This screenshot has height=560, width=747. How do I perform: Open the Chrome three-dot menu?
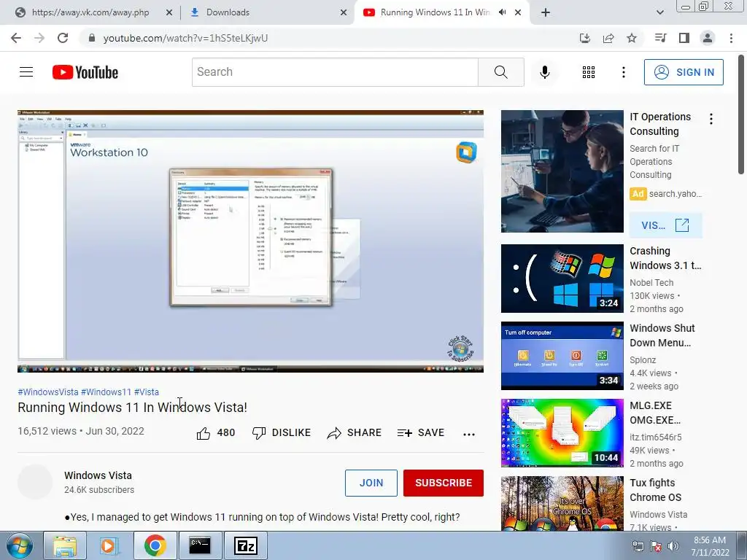pos(731,38)
